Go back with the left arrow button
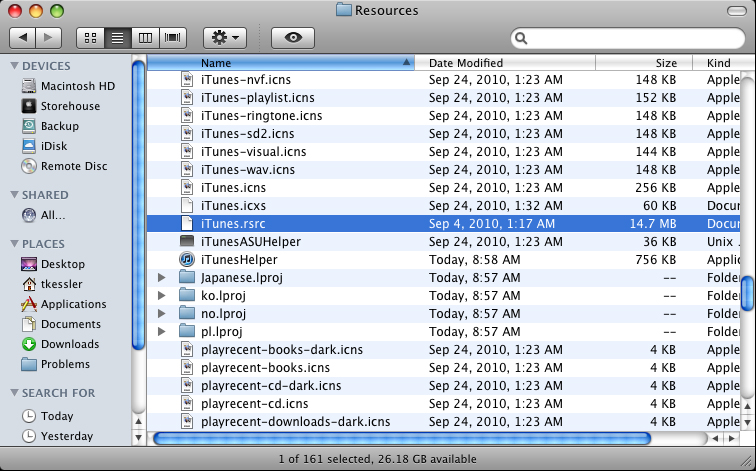 coord(22,38)
